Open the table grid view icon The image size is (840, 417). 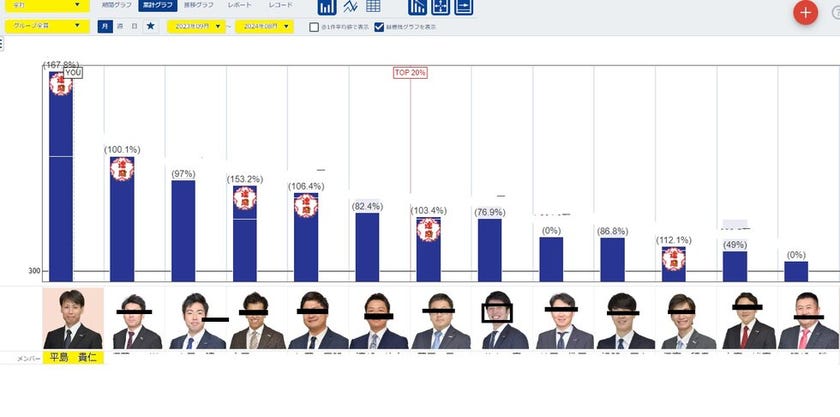[373, 7]
